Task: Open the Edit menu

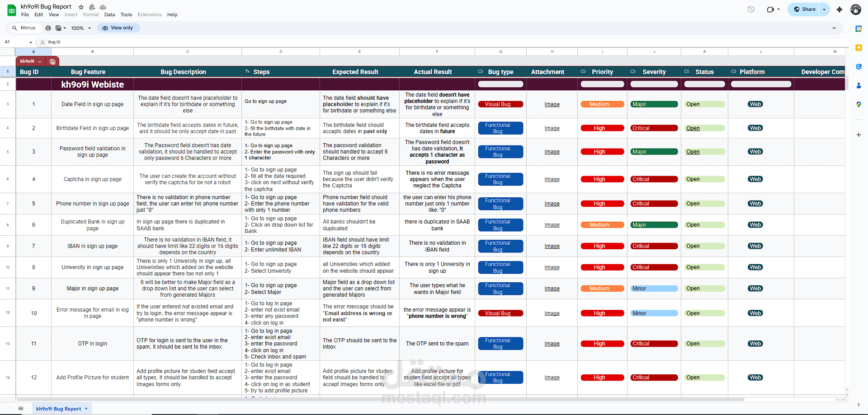Action: click(x=39, y=15)
